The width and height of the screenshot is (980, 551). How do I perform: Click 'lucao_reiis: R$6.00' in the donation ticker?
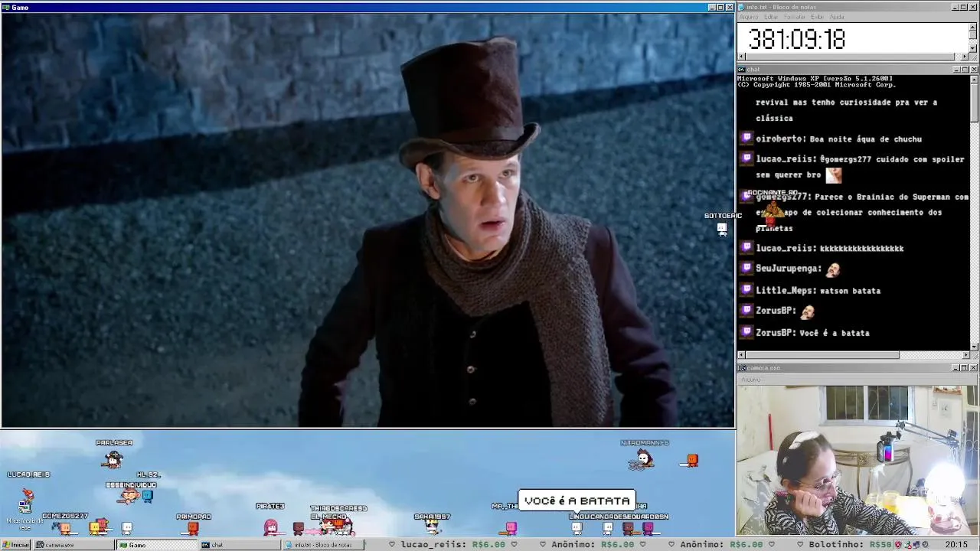click(453, 545)
